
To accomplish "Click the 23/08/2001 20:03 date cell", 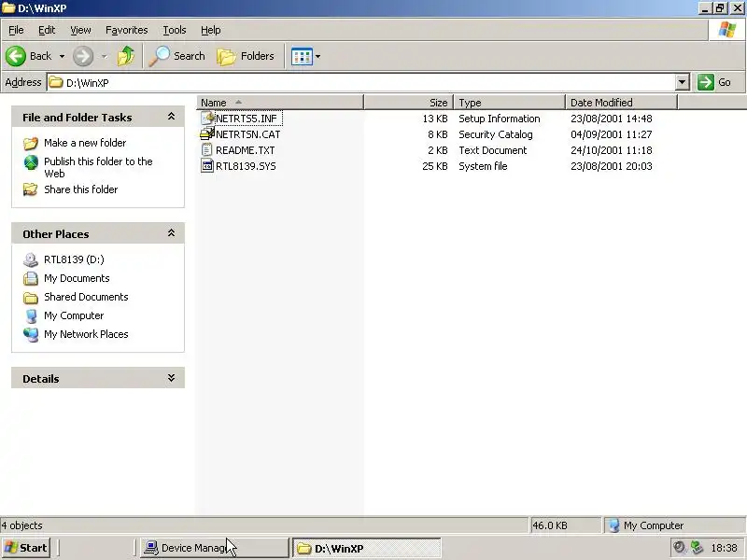I will [612, 166].
